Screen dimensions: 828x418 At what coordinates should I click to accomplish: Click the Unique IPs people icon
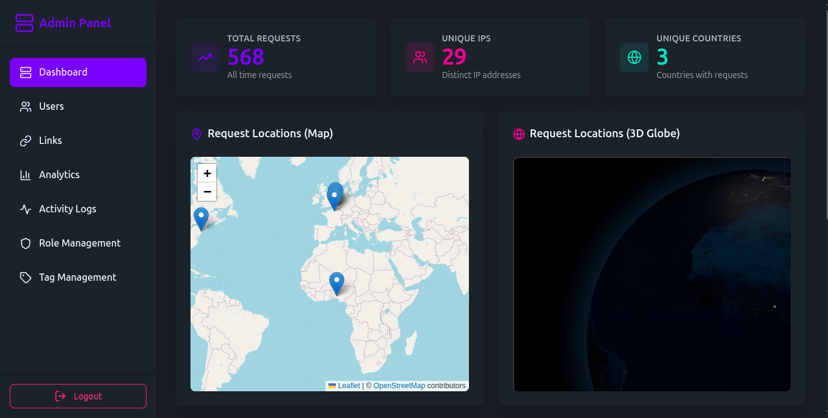click(x=420, y=58)
